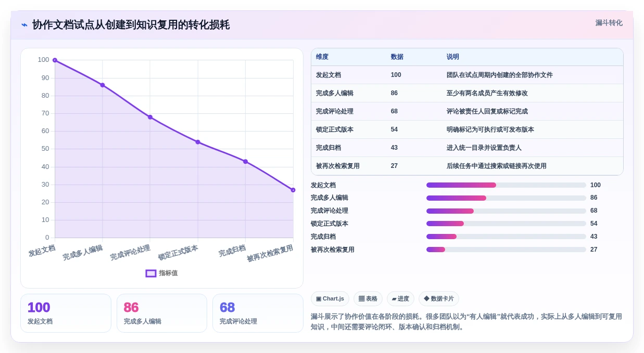Select the 完成评论处理 table row name
The width and height of the screenshot is (644, 353).
[x=335, y=111]
